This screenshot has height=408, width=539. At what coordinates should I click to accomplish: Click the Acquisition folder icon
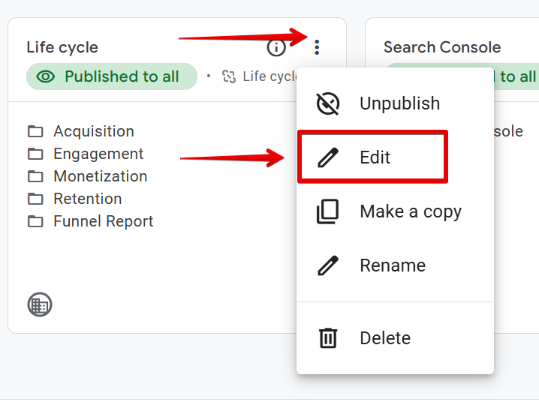tap(35, 131)
